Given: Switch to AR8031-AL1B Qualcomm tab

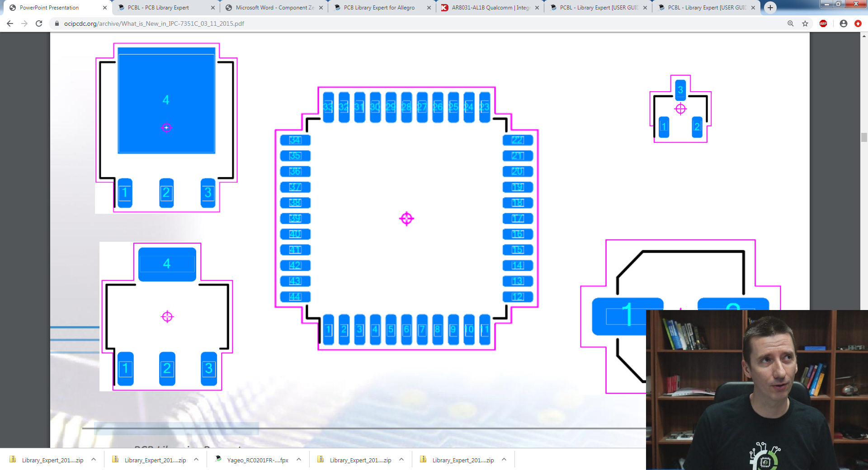Looking at the screenshot, I should point(490,8).
